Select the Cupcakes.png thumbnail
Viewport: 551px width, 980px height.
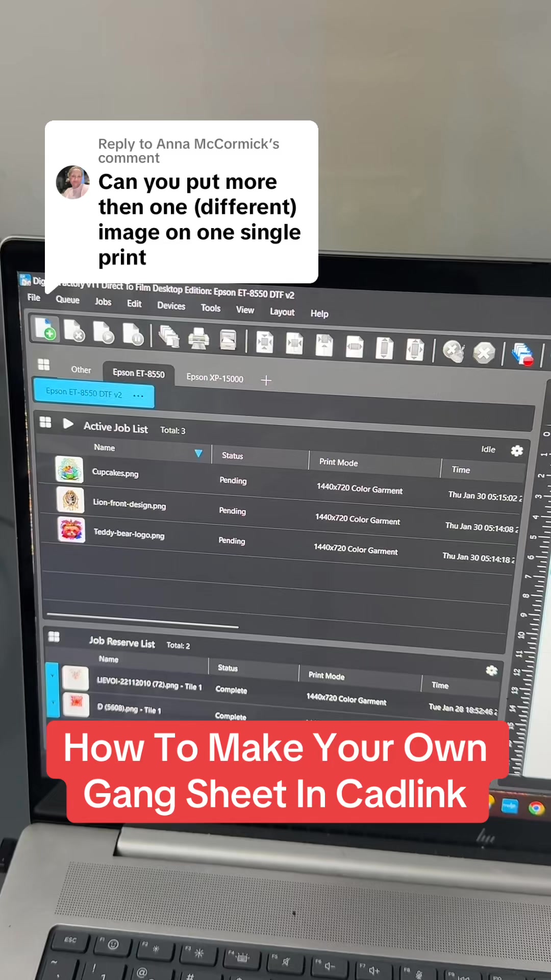tap(69, 470)
